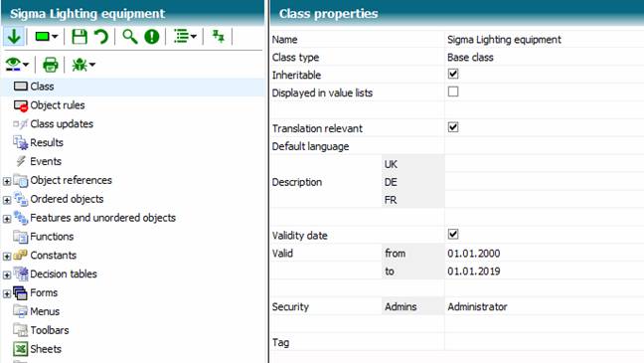Click the Valid from date field
644x363 pixels.
click(x=545, y=254)
